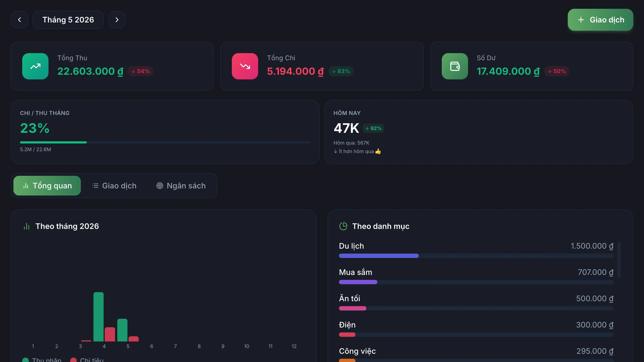Click the green income bar for month 5

point(122,330)
